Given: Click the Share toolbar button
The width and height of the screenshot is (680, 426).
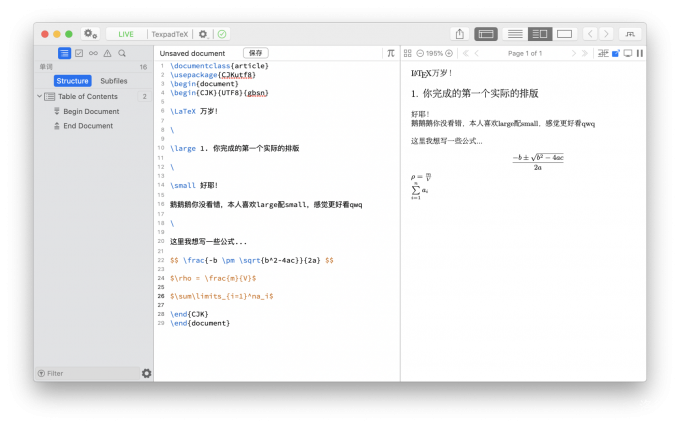Looking at the screenshot, I should pyautogui.click(x=460, y=34).
